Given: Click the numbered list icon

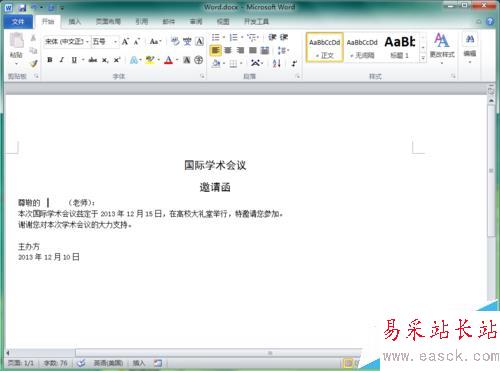Looking at the screenshot, I should [234, 37].
